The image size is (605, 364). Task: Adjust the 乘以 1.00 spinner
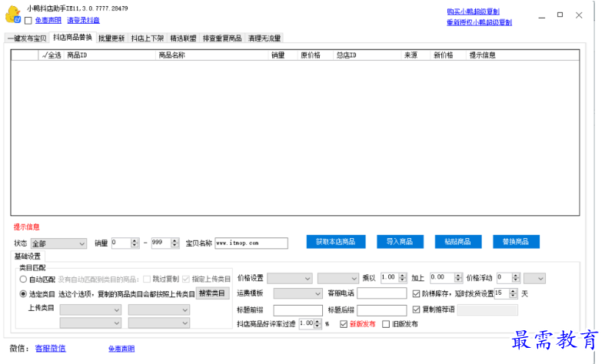(x=402, y=278)
